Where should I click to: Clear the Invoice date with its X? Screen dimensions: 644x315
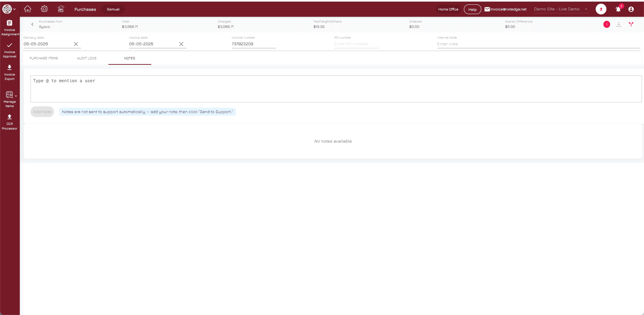coord(181,44)
